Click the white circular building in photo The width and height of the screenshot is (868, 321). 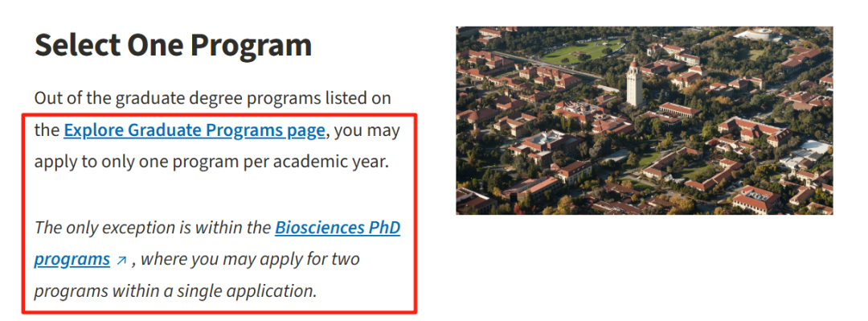point(757,35)
